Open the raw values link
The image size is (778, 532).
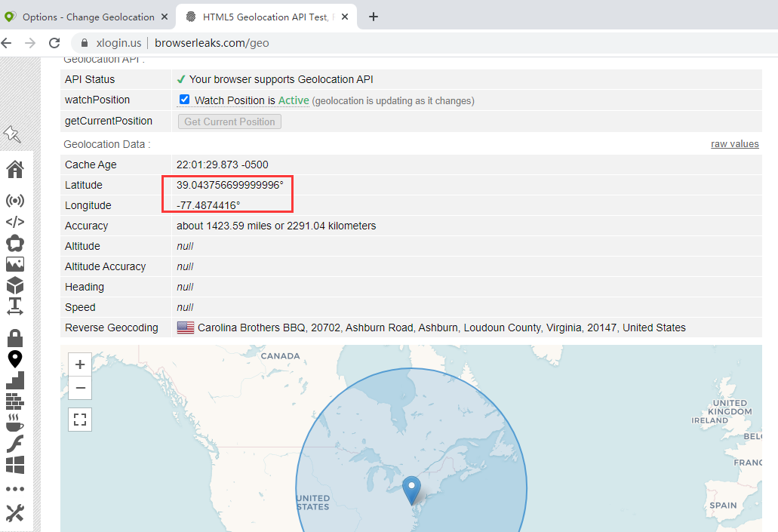pyautogui.click(x=735, y=144)
